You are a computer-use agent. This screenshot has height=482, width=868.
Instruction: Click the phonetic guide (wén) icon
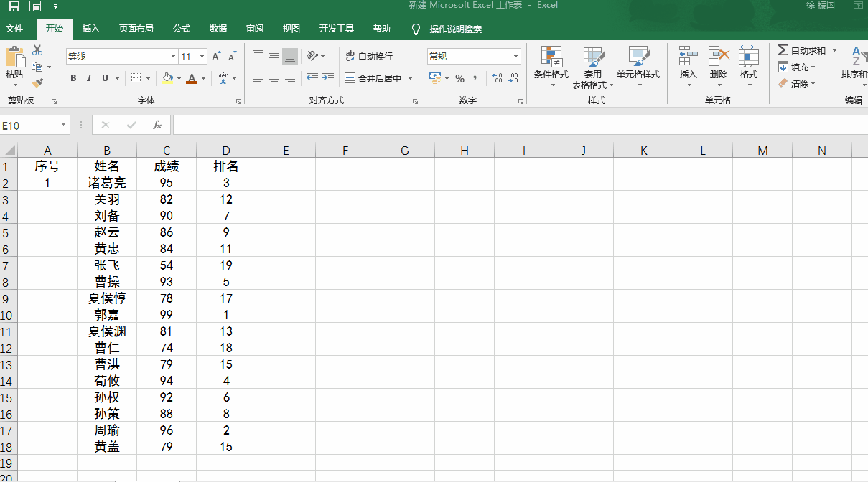coord(223,78)
